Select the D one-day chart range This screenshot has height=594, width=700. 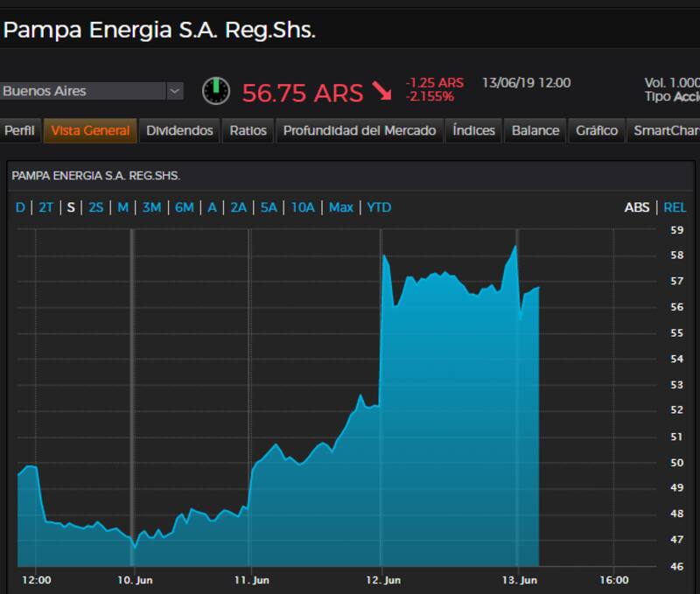tap(20, 207)
